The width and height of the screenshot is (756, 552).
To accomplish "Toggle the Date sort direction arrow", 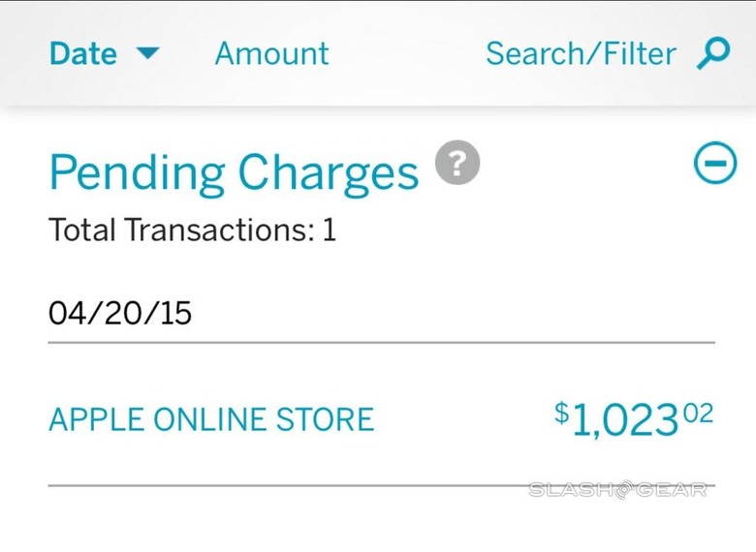I will tap(147, 53).
